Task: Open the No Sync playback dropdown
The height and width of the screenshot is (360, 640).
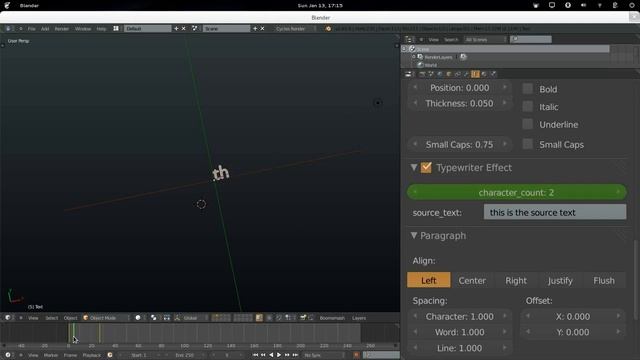Action: point(324,355)
